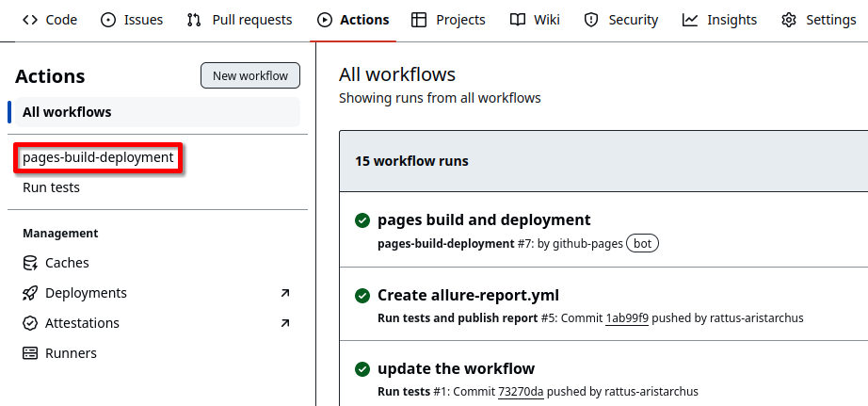
Task: Open repository Settings tab
Action: pyautogui.click(x=819, y=20)
